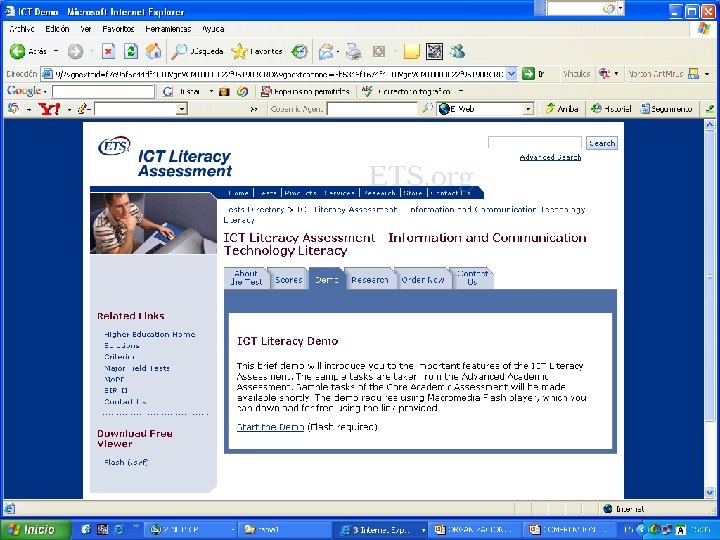The width and height of the screenshot is (720, 540).
Task: Go to the Home page icon
Action: (x=153, y=51)
